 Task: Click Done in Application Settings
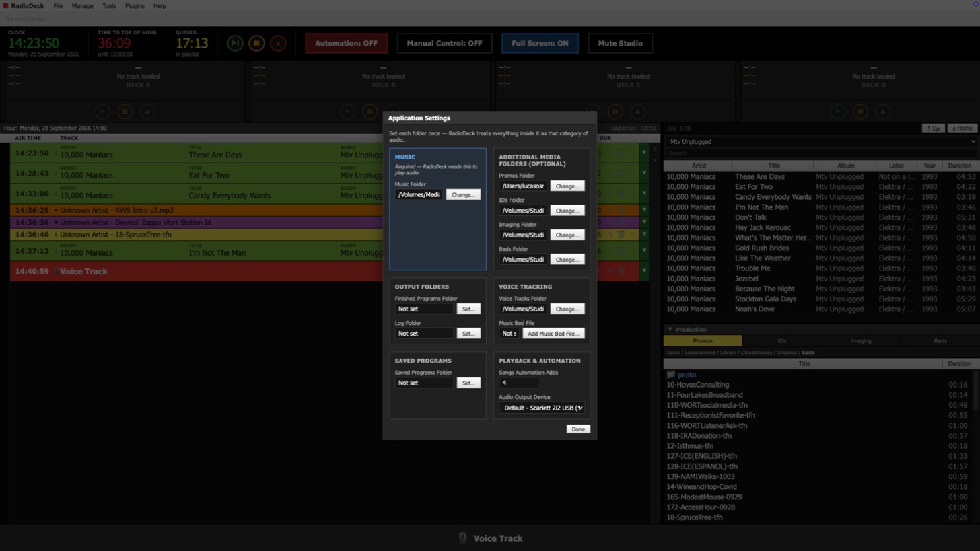(x=578, y=429)
